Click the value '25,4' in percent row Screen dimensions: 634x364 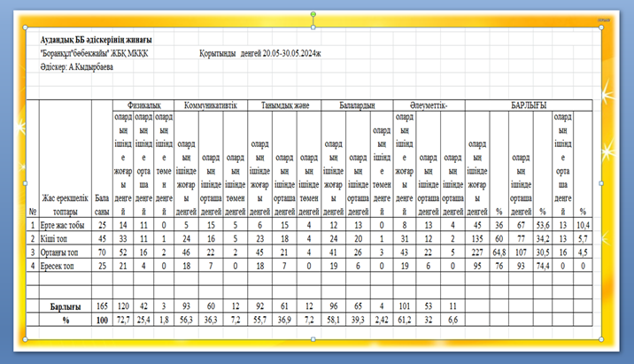tap(143, 320)
